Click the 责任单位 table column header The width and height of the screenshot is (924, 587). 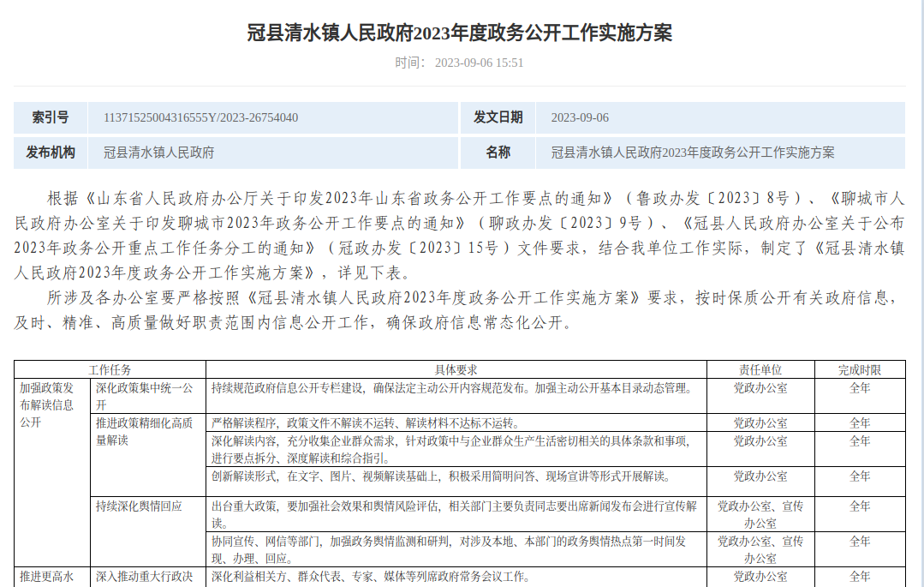tap(760, 369)
